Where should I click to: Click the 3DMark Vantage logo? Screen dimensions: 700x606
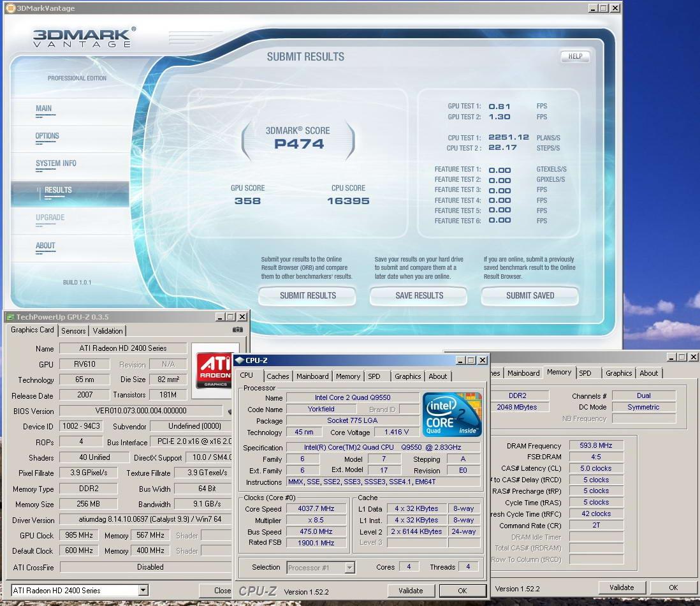84,37
